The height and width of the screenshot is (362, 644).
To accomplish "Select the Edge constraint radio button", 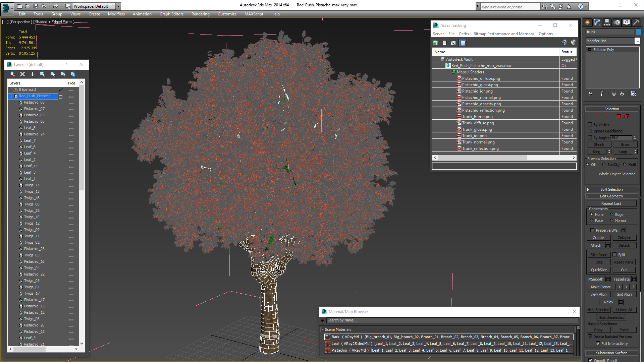I will (x=611, y=215).
